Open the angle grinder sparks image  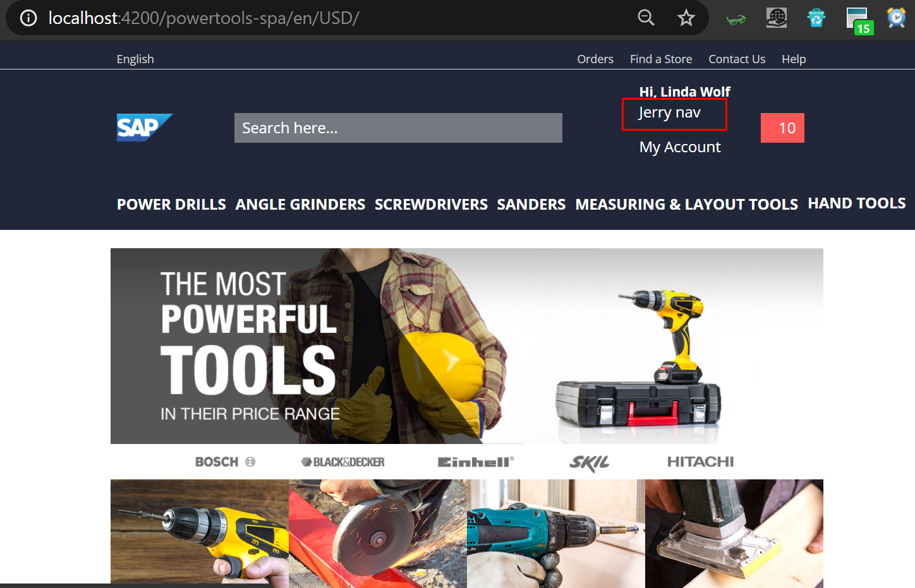378,534
